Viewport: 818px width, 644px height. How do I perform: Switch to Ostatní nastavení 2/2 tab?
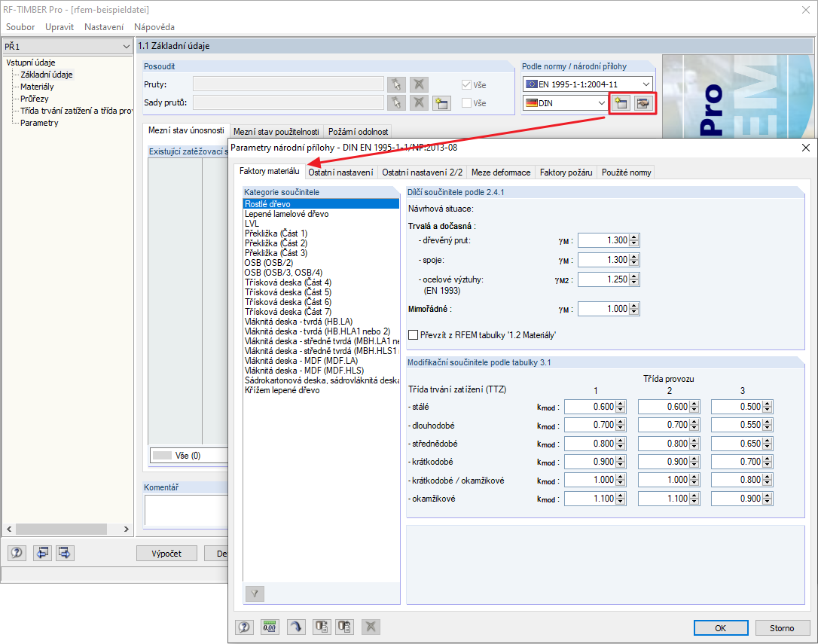click(x=422, y=172)
